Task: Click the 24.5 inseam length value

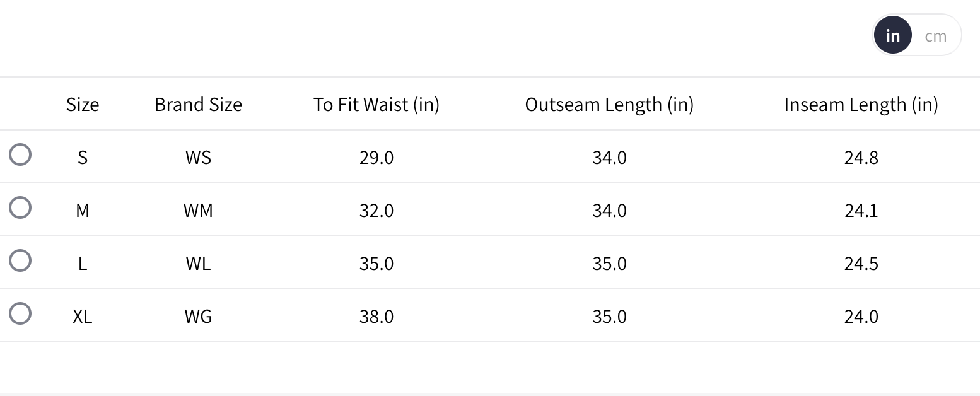Action: (x=861, y=263)
